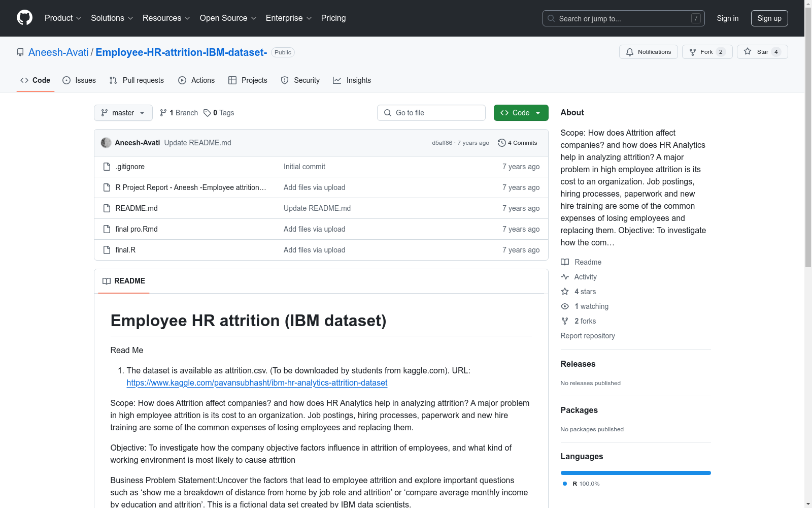Click the Go to file search box

(x=431, y=113)
